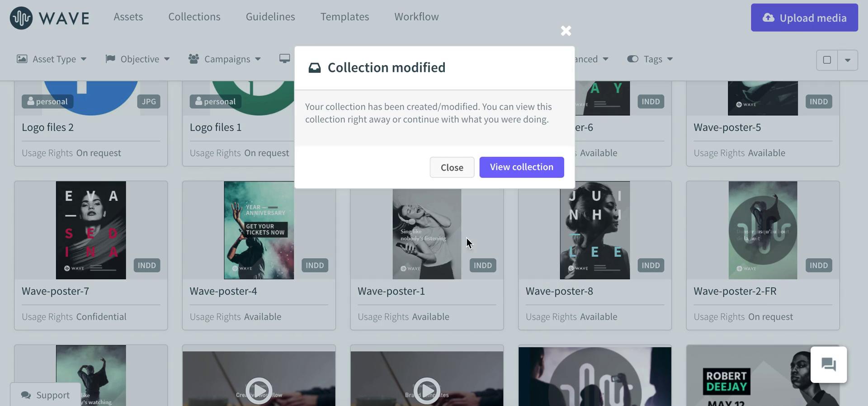The height and width of the screenshot is (406, 868).
Task: Select the Wave-poster-2-FR title
Action: tap(735, 291)
